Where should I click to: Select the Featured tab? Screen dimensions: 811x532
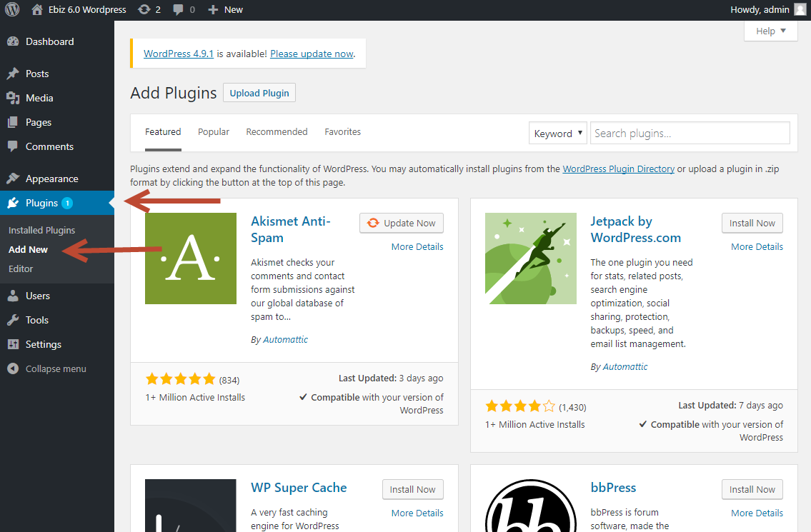pos(163,132)
